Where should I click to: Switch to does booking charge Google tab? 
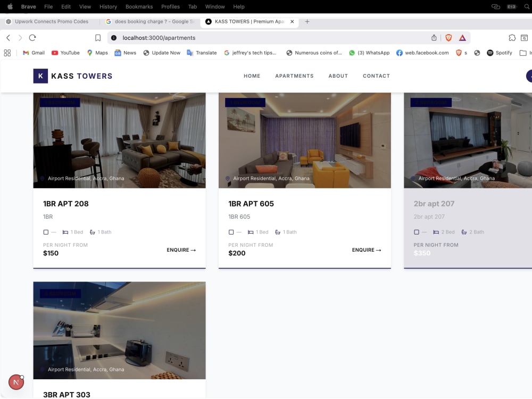click(x=150, y=21)
